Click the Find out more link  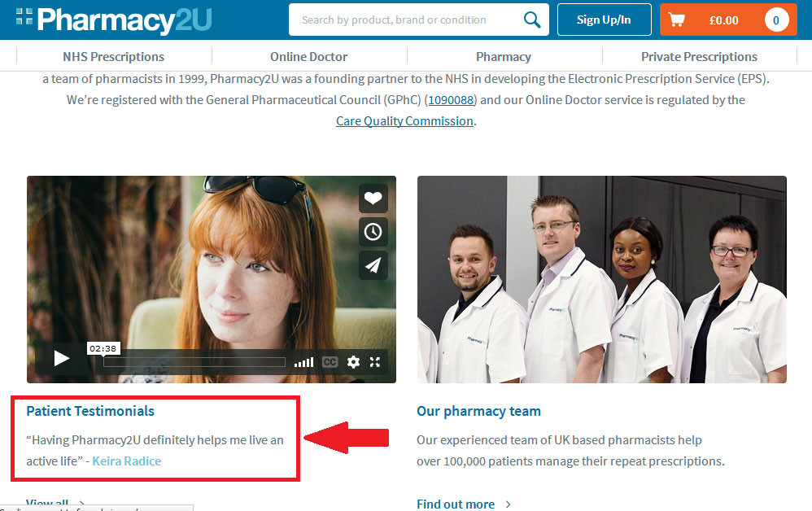pos(456,504)
